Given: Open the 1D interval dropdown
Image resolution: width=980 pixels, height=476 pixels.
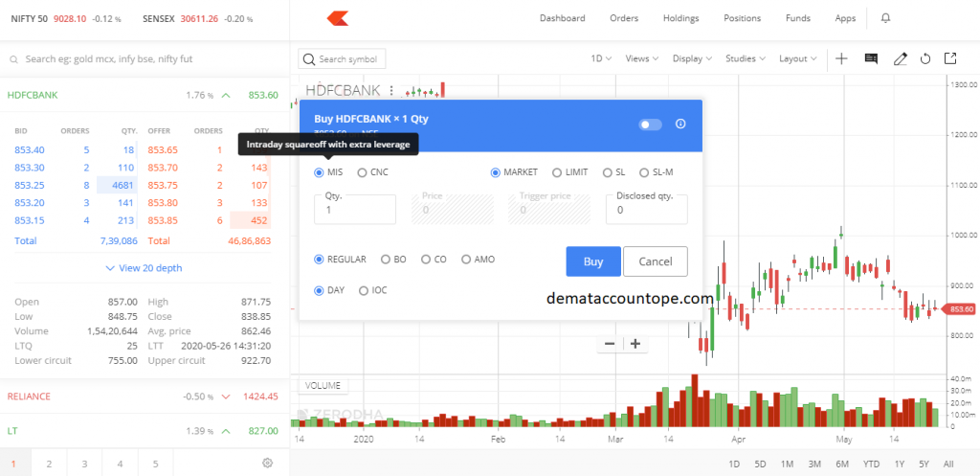Looking at the screenshot, I should pos(601,58).
